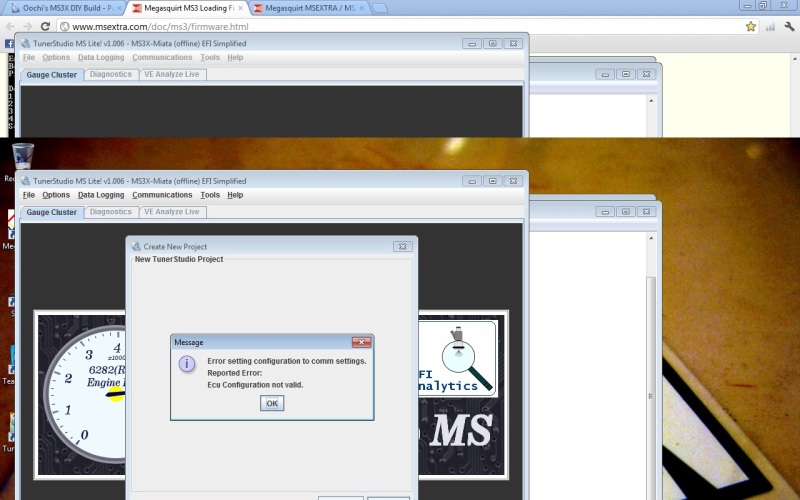Go forward in Chrome history
Viewport: 800px width, 500px height.
(28, 27)
